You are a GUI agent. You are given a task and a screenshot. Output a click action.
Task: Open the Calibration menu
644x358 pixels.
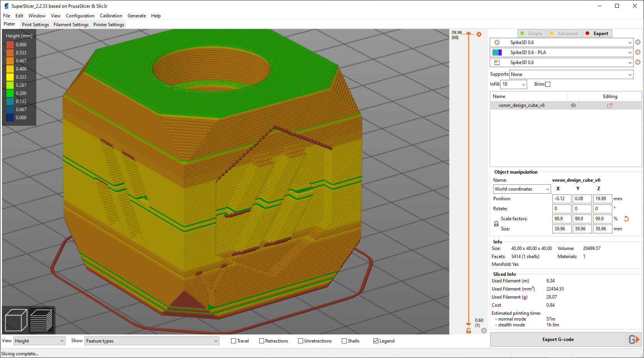point(111,16)
